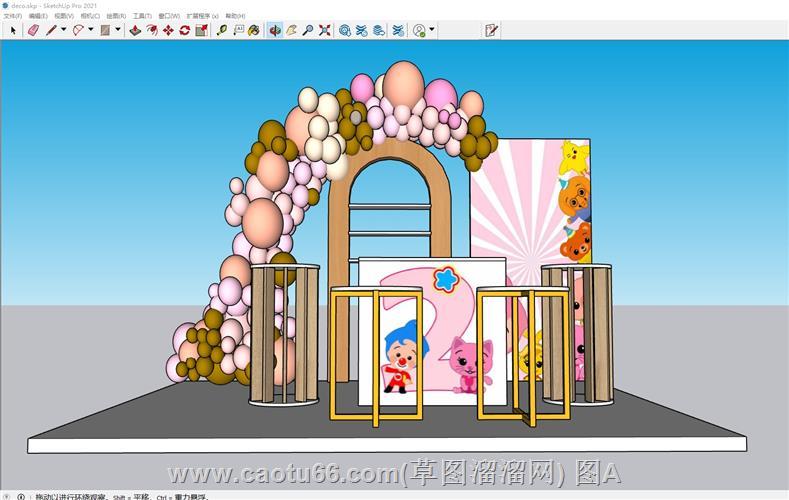
Task: Open the Extension Warehouse icon
Action: [362, 31]
